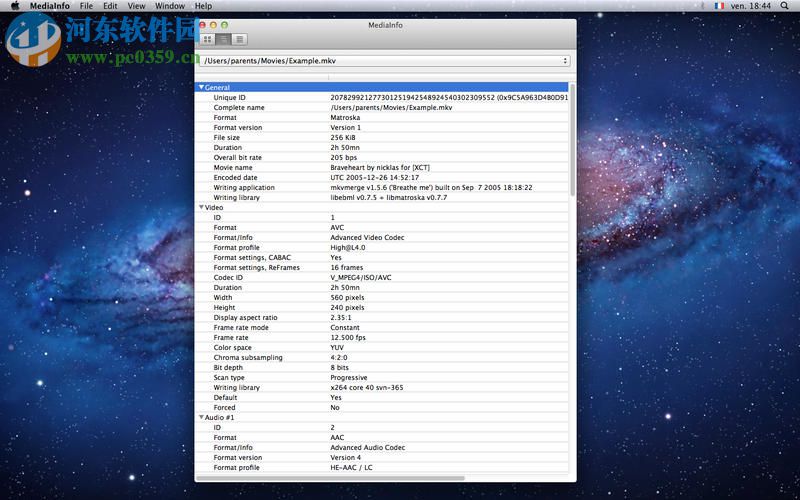
Task: Select the Unique ID row label
Action: point(230,97)
